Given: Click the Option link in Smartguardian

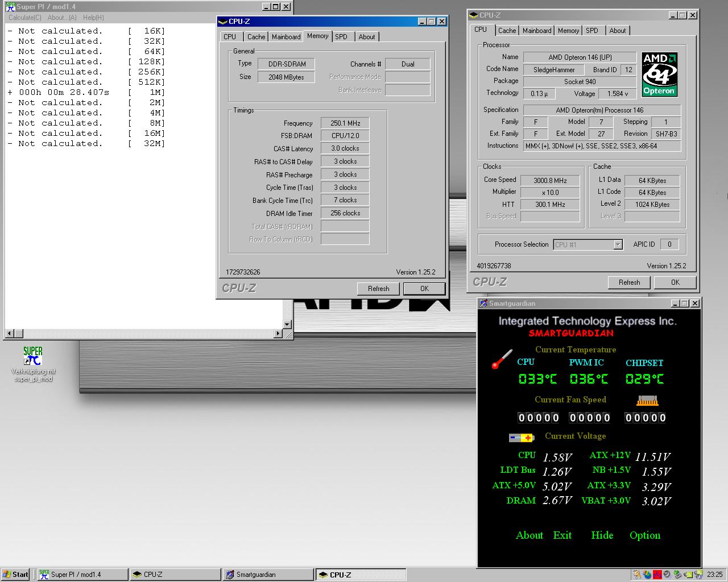Looking at the screenshot, I should point(644,535).
